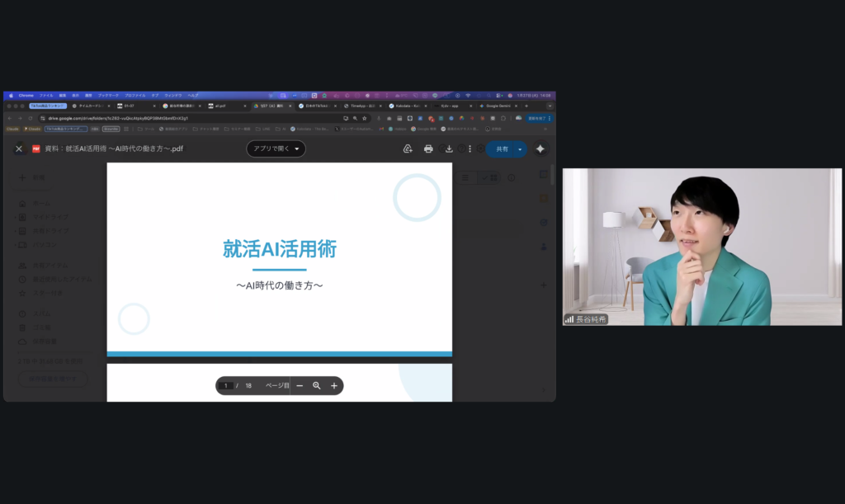Click the add-to-Drive shortcut icon
The width and height of the screenshot is (845, 504).
[x=408, y=148]
